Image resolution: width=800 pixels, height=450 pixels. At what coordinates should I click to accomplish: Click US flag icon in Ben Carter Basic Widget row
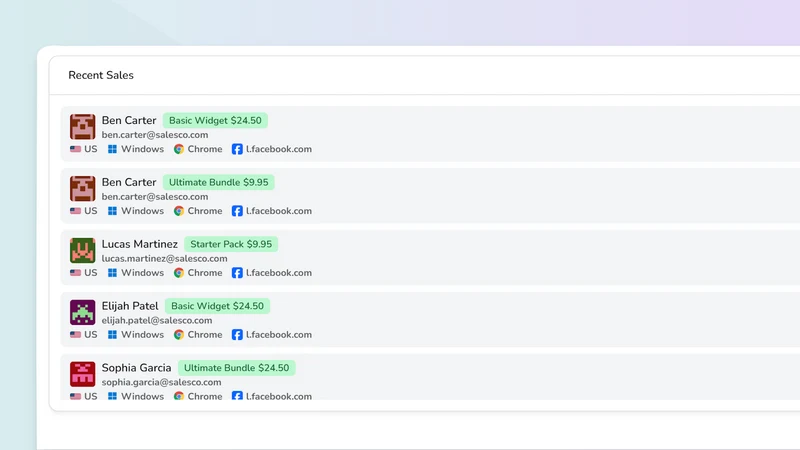point(76,149)
